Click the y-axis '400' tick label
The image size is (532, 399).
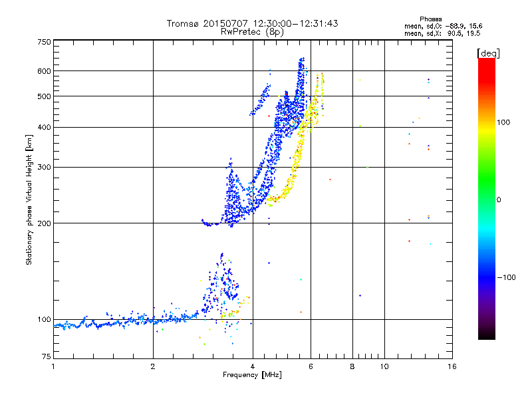[x=45, y=127]
